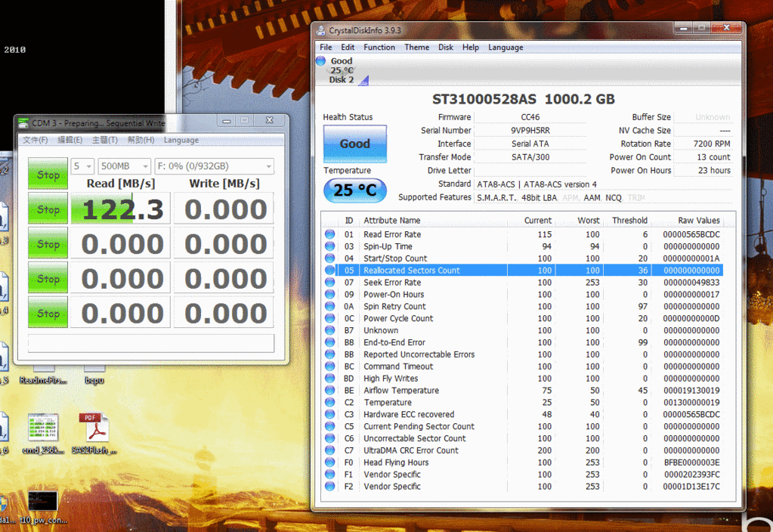Click the CrystalDiskInfo title bar icon
Viewport: 773px width, 532px height.
point(320,30)
